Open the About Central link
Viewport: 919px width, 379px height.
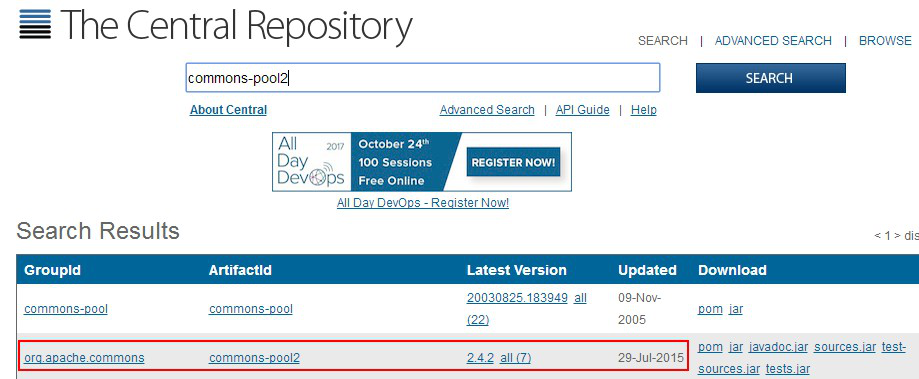tap(229, 110)
